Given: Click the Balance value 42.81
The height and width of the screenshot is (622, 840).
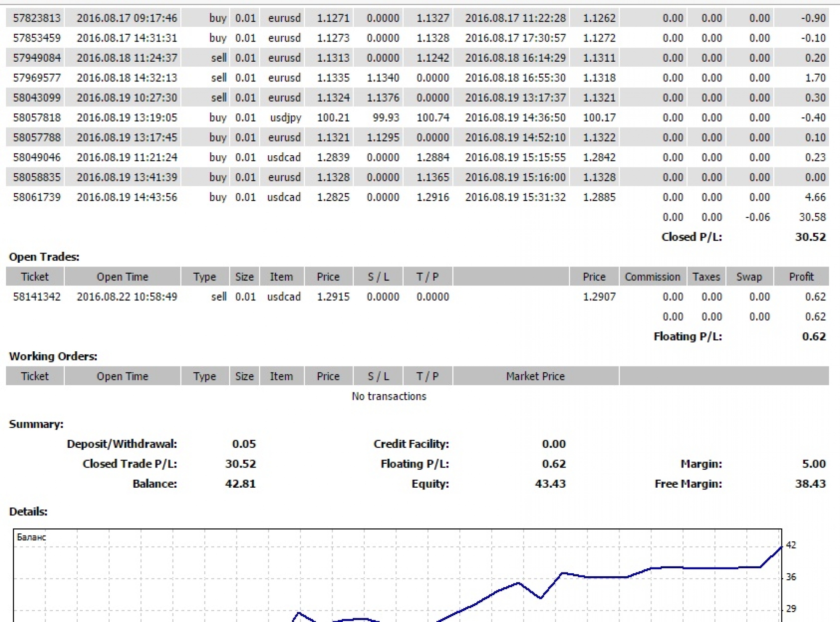Looking at the screenshot, I should (x=240, y=484).
